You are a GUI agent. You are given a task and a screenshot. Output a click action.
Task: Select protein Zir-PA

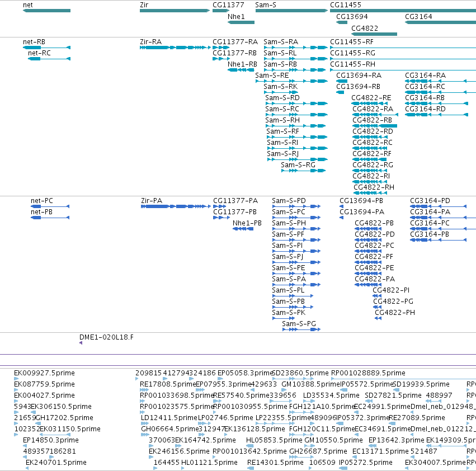click(x=176, y=206)
